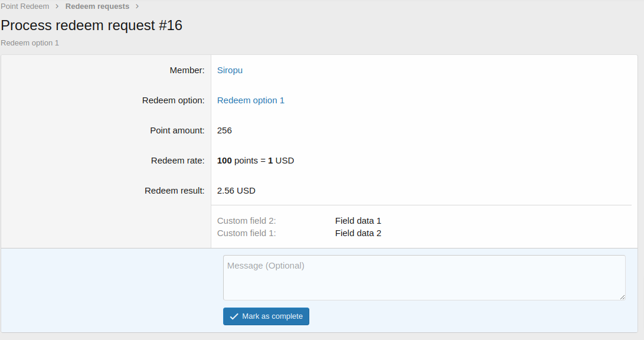Click the Member label

pos(187,70)
